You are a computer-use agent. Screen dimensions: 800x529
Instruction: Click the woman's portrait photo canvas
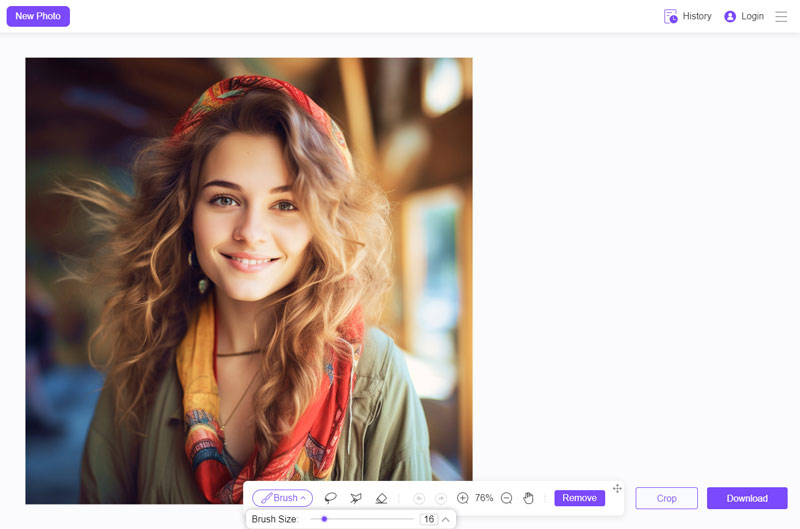249,281
